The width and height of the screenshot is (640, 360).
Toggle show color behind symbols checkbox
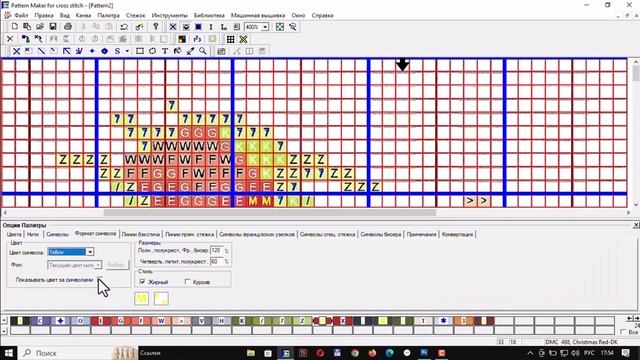pos(100,280)
